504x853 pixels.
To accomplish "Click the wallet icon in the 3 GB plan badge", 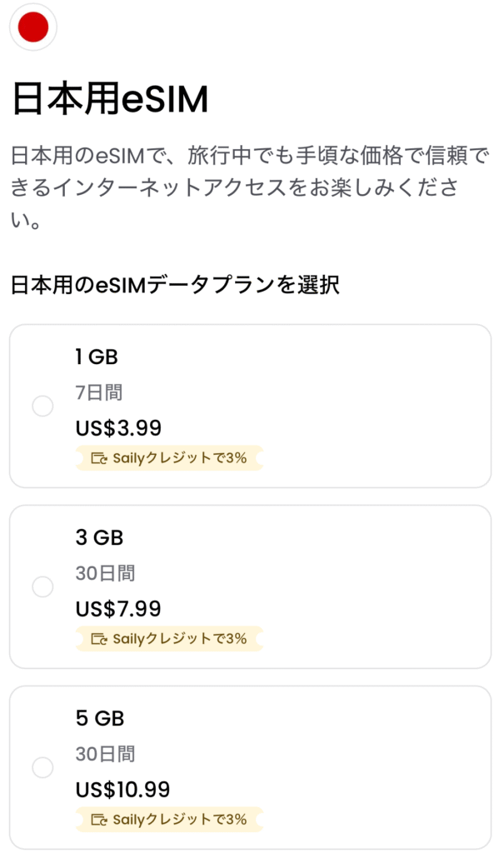I will [x=100, y=639].
